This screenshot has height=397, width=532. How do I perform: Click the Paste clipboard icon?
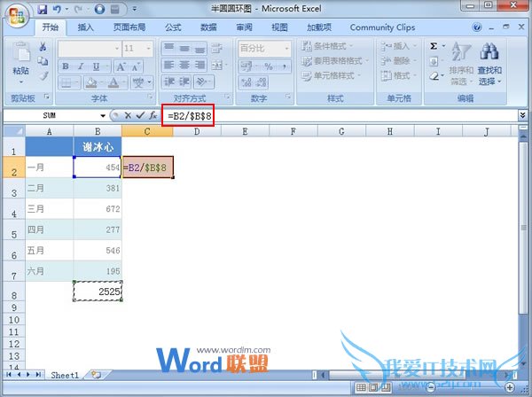click(x=21, y=53)
